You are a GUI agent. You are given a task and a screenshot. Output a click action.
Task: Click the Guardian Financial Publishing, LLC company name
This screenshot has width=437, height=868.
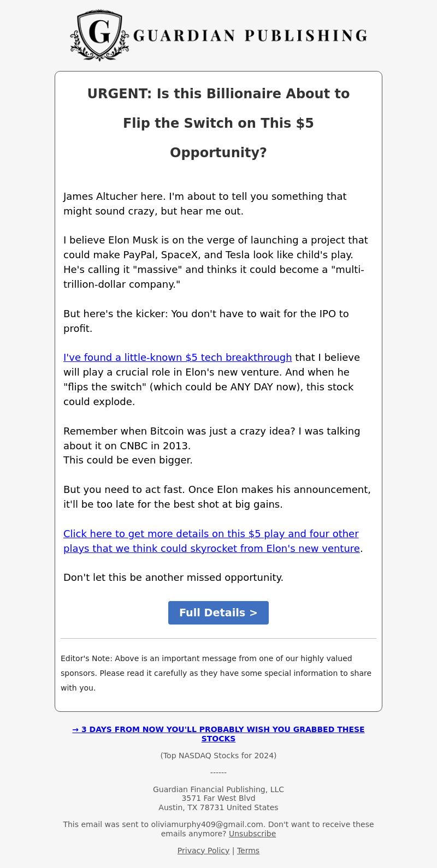tap(218, 789)
